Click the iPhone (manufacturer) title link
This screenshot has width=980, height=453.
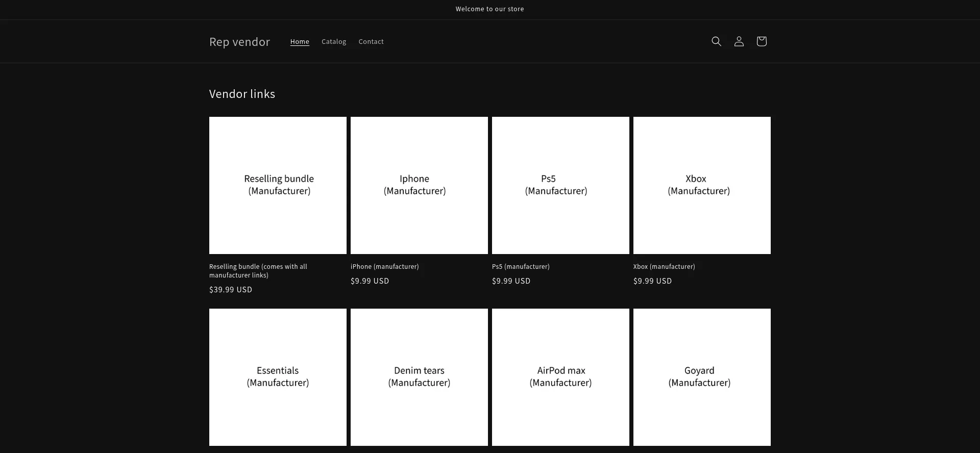pyautogui.click(x=384, y=267)
